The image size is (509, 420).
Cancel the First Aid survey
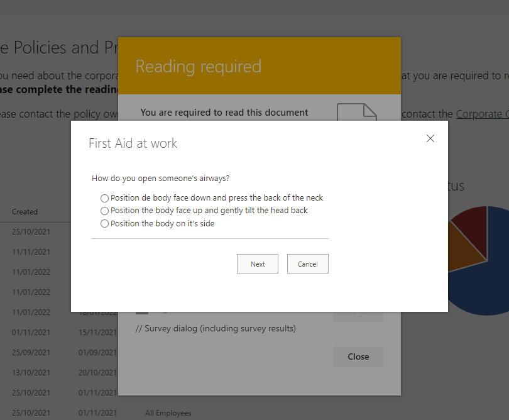point(307,264)
